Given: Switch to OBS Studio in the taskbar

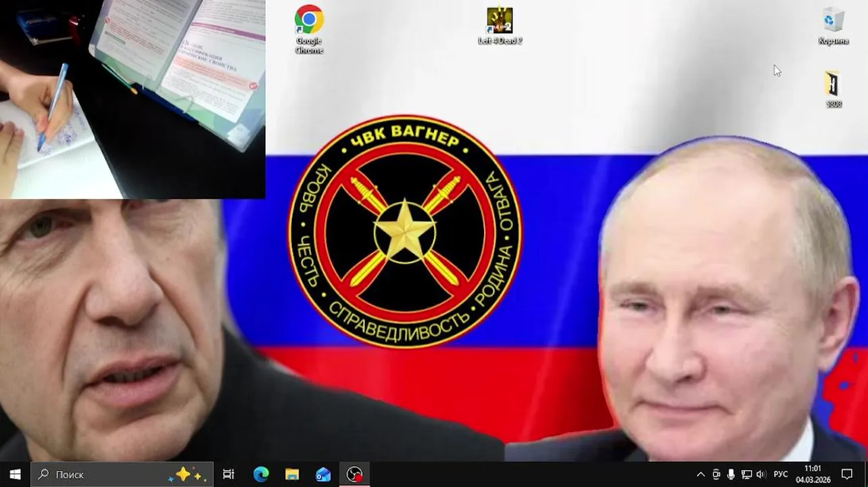Looking at the screenshot, I should point(354,474).
